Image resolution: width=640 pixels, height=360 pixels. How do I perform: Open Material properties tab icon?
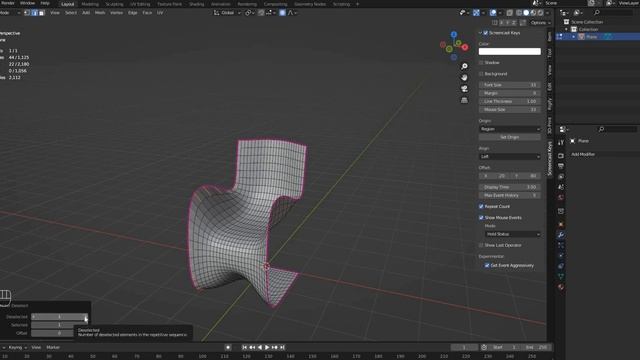pos(561,287)
